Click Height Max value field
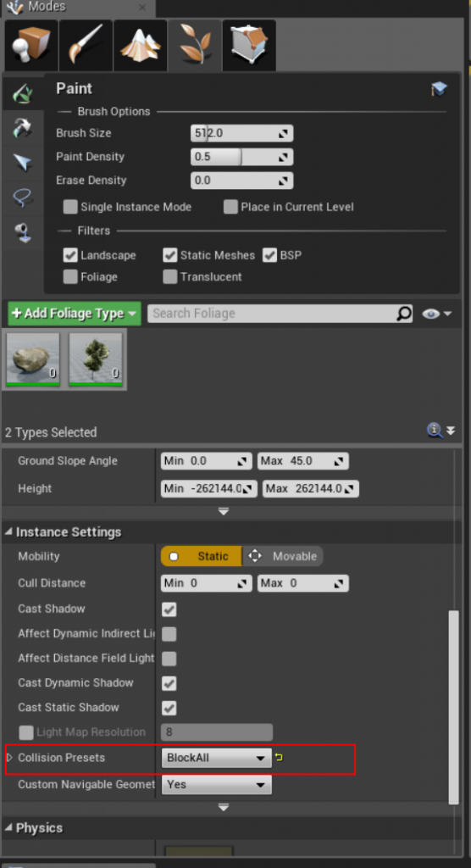The width and height of the screenshot is (471, 868). 311,489
